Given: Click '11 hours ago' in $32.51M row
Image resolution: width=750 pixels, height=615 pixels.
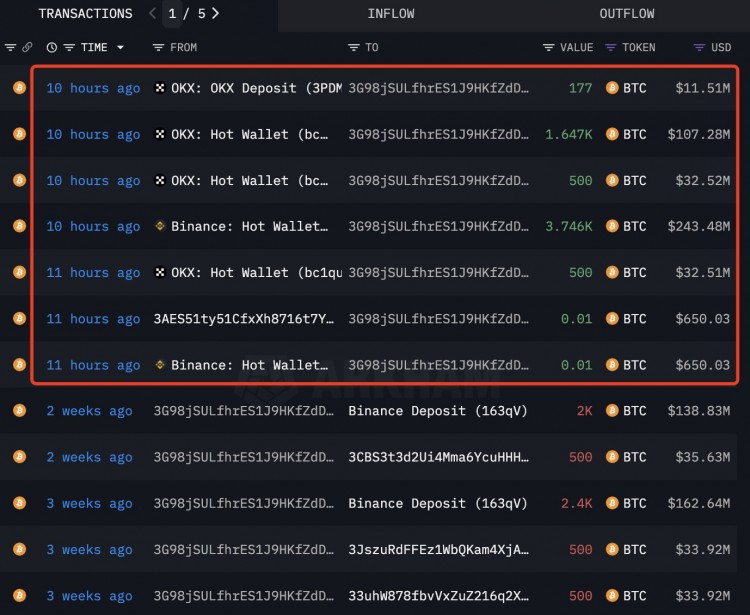Looking at the screenshot, I should [93, 273].
